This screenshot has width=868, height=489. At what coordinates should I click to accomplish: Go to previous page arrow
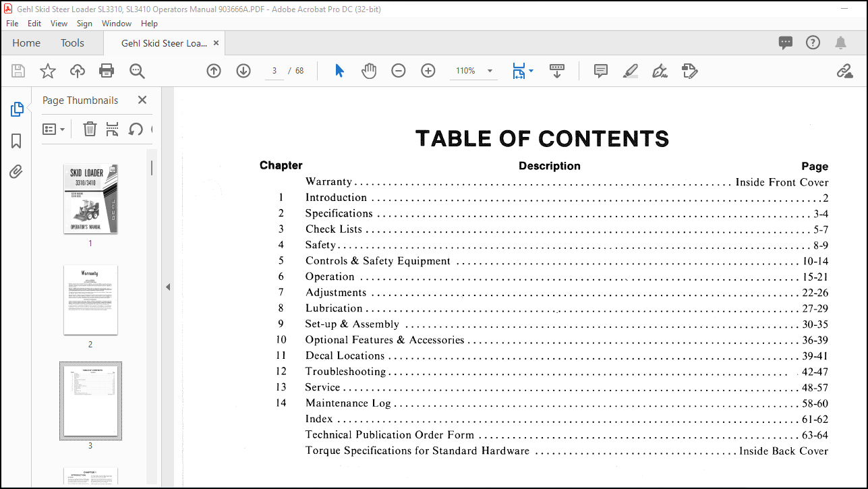(214, 71)
